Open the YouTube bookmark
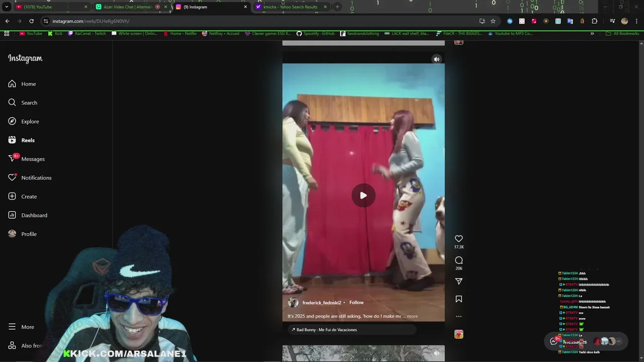Screen dimensions: 644x362 tap(31, 34)
